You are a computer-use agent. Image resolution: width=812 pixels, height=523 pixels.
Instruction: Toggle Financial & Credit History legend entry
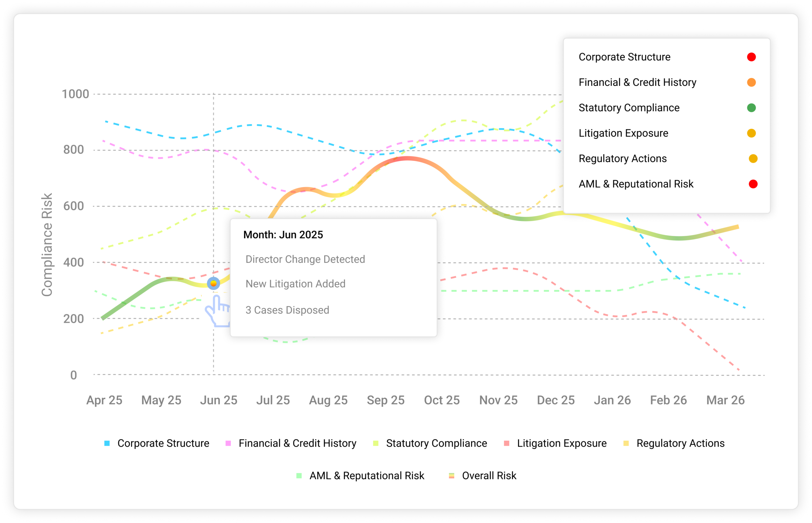click(x=297, y=443)
